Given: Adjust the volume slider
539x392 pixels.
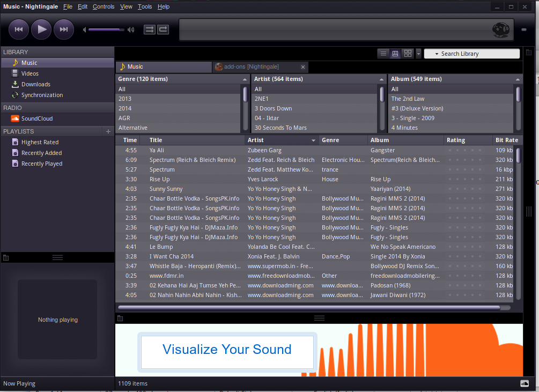Looking at the screenshot, I should click(106, 30).
